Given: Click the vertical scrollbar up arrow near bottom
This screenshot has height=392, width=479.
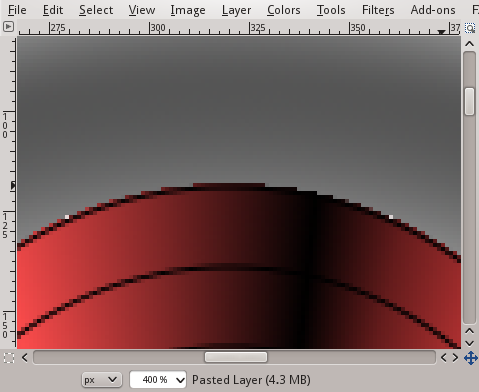Looking at the screenshot, I should tap(469, 331).
